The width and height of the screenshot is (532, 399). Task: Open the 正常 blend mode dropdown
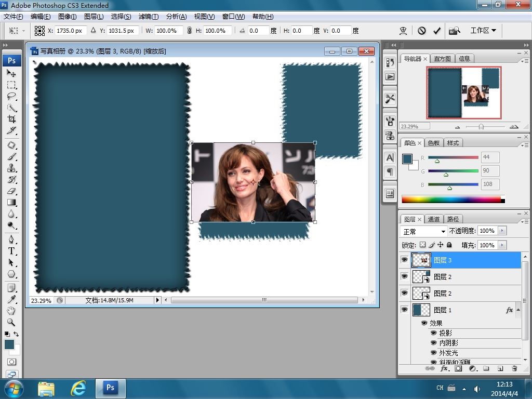point(423,231)
